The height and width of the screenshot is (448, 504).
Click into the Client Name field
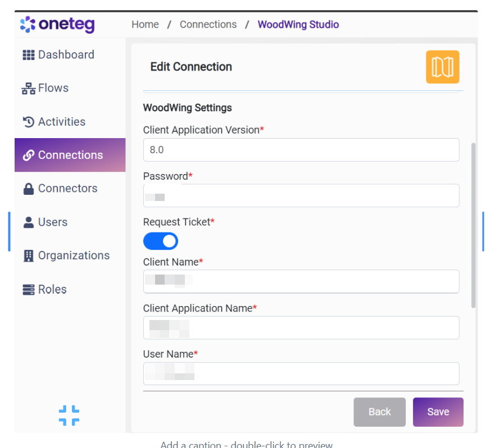[301, 281]
